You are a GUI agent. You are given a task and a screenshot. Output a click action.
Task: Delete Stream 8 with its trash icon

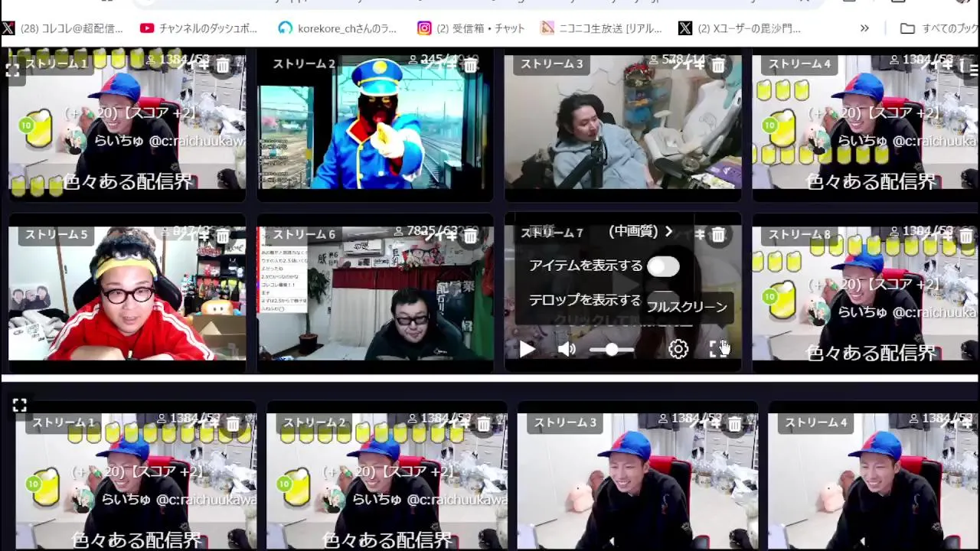(x=966, y=236)
